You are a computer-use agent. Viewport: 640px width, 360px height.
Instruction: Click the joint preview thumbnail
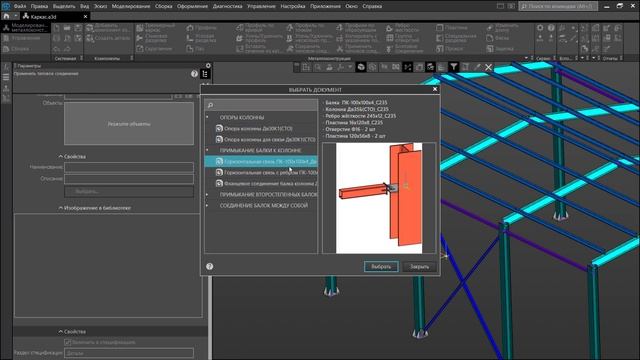pyautogui.click(x=379, y=198)
